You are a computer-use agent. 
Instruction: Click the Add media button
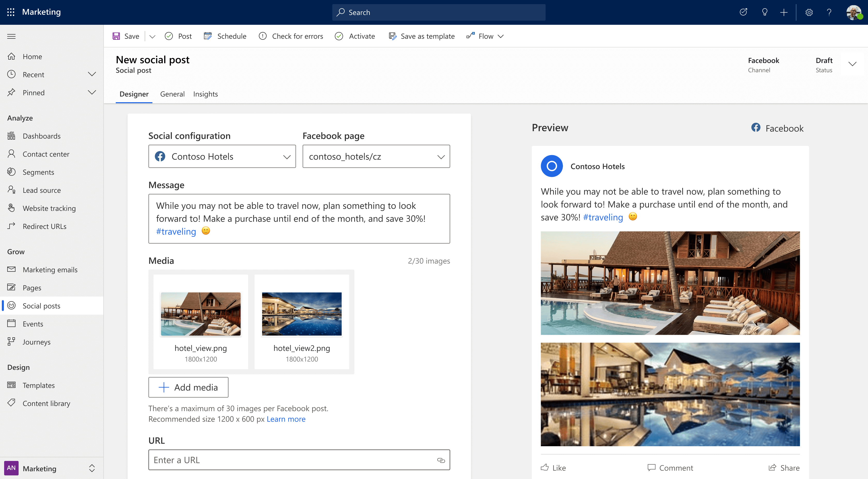(x=188, y=387)
